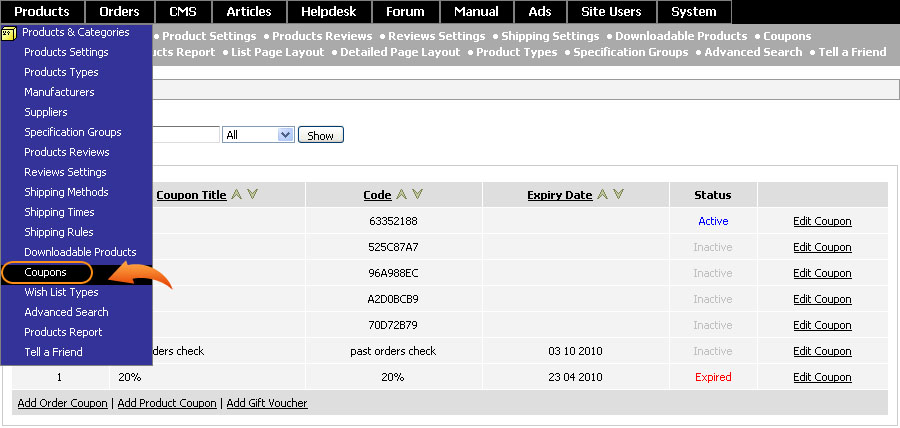Click the Add Order Coupon link
The image size is (900, 428).
point(63,403)
